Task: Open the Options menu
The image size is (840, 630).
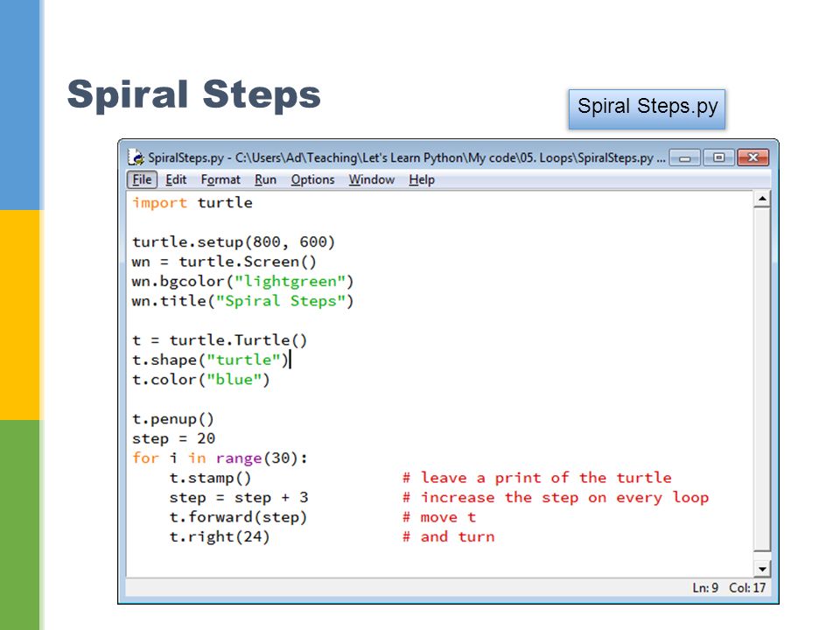Action: coord(312,179)
